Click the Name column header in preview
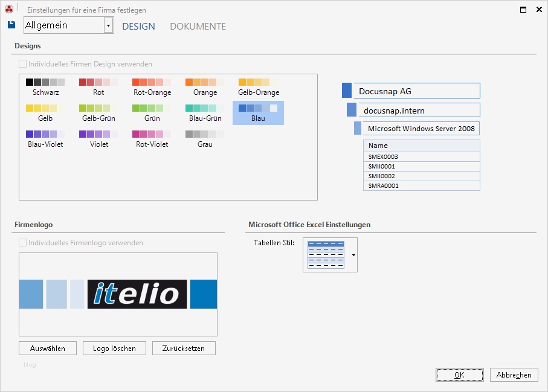This screenshot has width=548, height=392. point(422,146)
